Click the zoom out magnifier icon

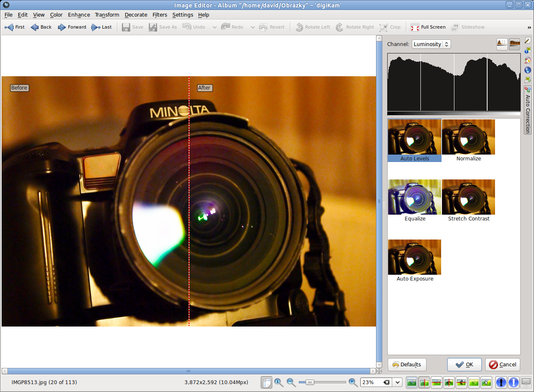coord(291,382)
